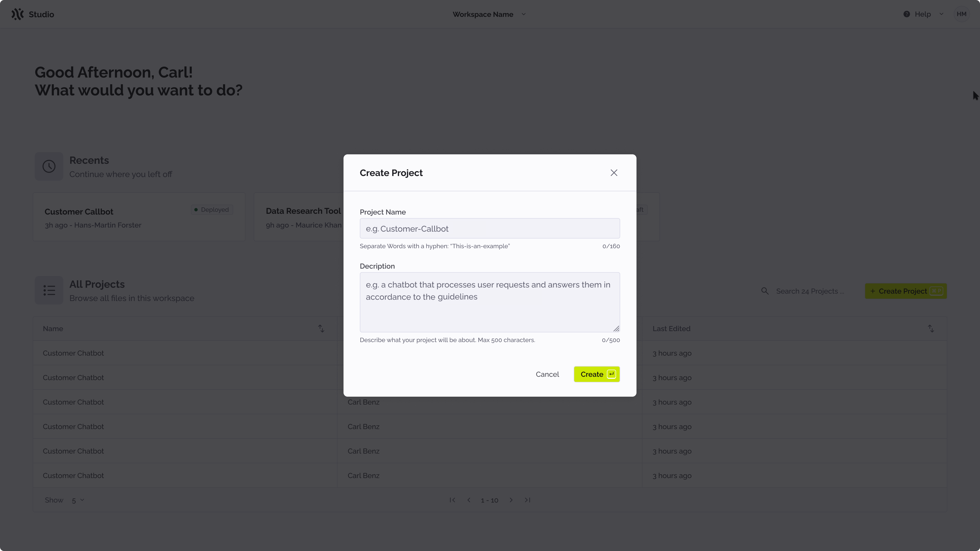Expand the Workspace Name dropdown
Viewport: 980px width, 551px height.
pyautogui.click(x=523, y=14)
